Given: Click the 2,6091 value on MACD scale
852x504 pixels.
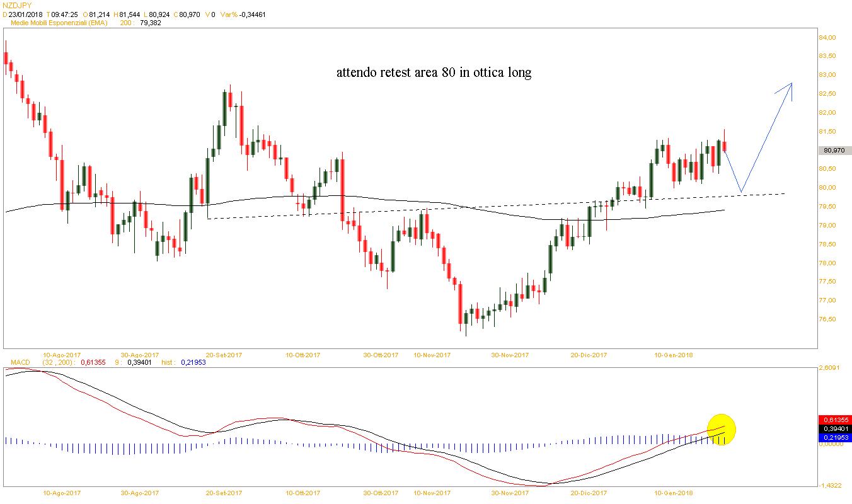Looking at the screenshot, I should (x=829, y=368).
